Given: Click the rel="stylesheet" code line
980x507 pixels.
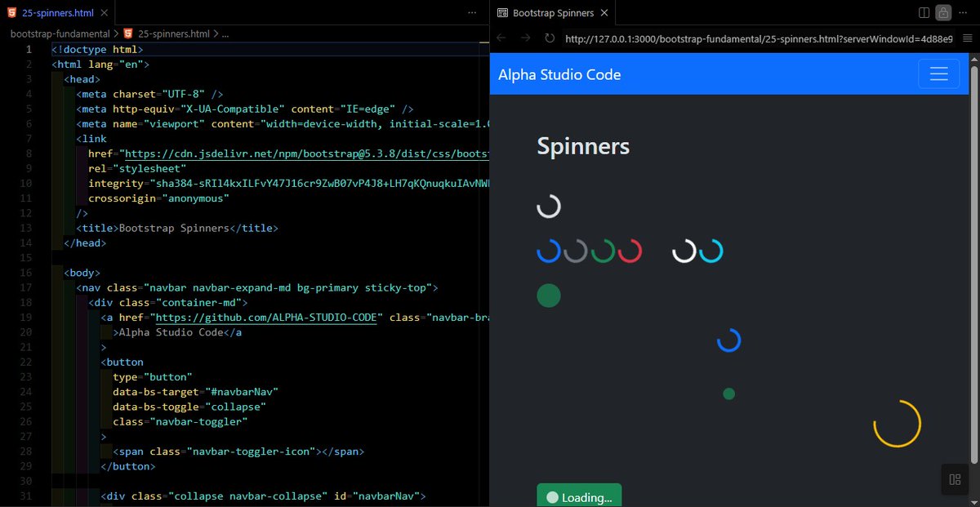Looking at the screenshot, I should [x=137, y=168].
